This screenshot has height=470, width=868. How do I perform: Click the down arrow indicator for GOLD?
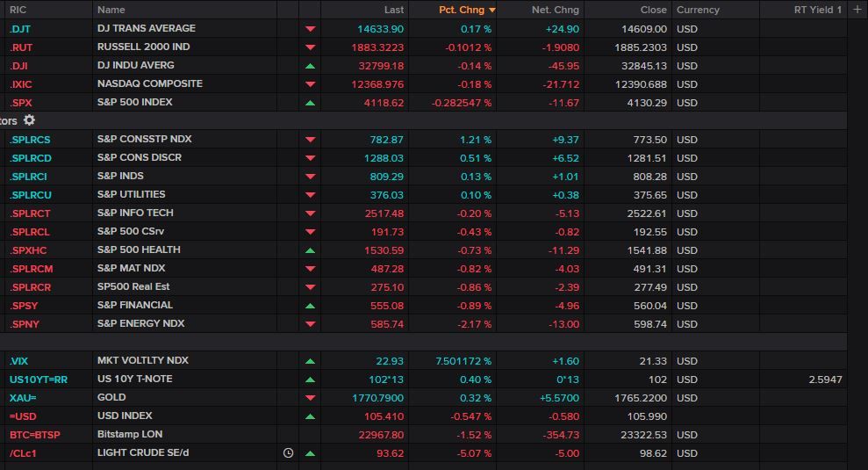[x=310, y=398]
